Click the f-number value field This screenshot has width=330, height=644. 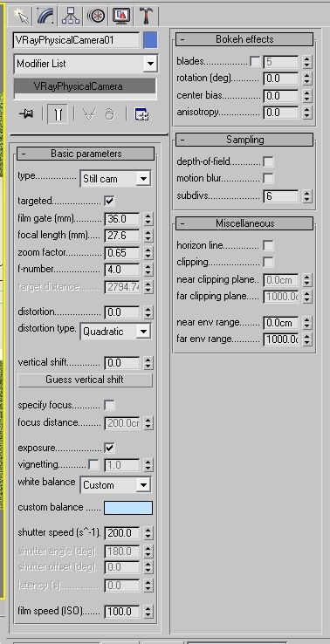(122, 270)
